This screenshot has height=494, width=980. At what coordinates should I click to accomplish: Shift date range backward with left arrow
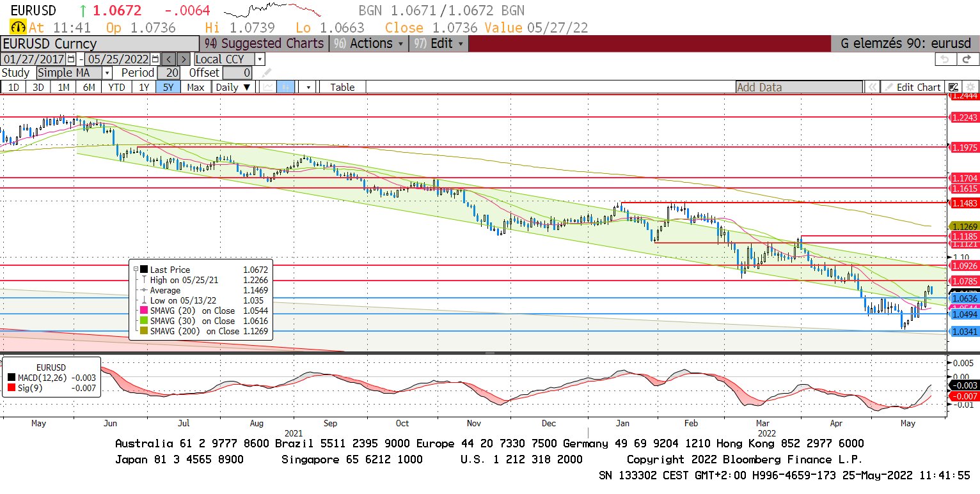coord(168,59)
